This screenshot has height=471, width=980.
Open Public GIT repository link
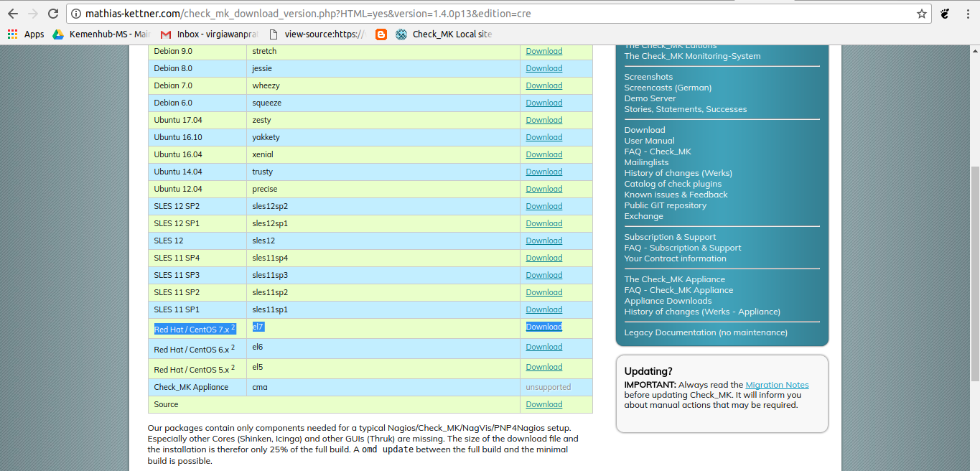click(665, 205)
